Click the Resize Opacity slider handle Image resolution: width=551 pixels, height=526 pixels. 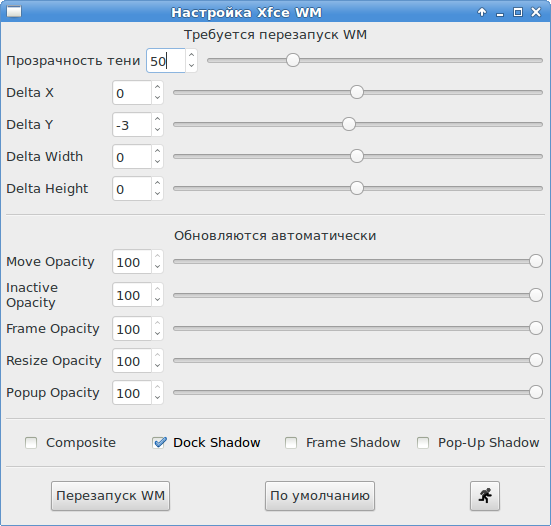[x=536, y=360]
